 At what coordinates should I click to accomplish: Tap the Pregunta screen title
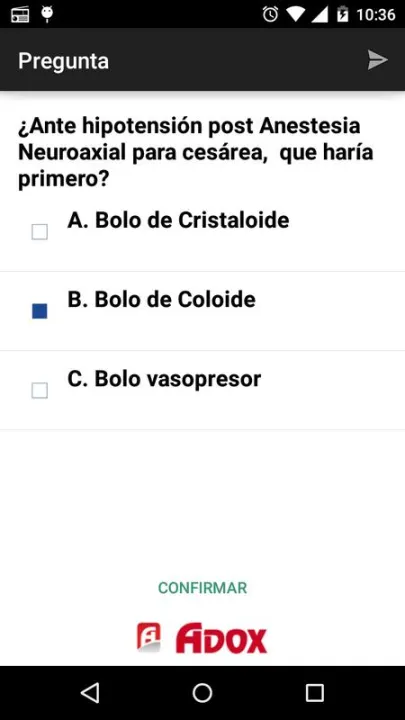point(63,61)
